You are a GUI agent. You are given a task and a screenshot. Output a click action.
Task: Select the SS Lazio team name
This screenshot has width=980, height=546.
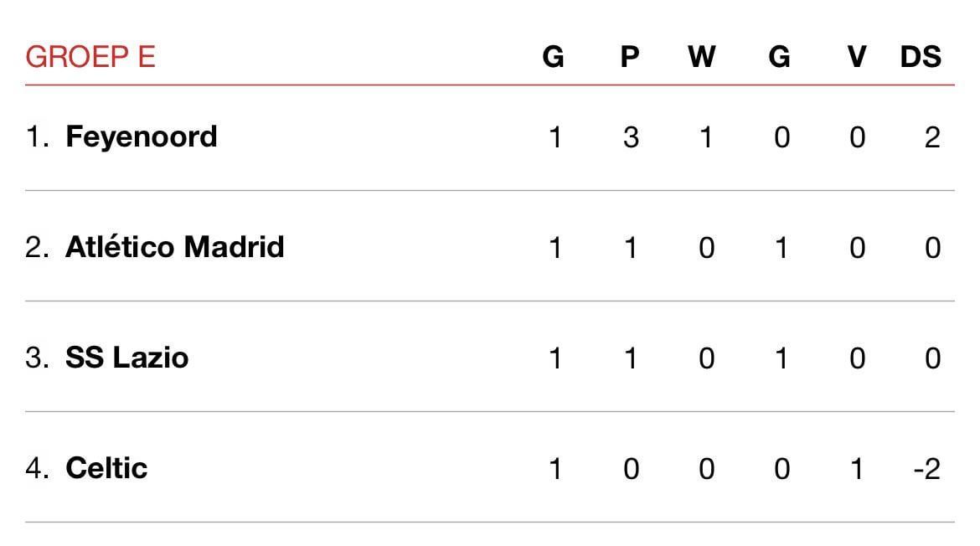[126, 358]
